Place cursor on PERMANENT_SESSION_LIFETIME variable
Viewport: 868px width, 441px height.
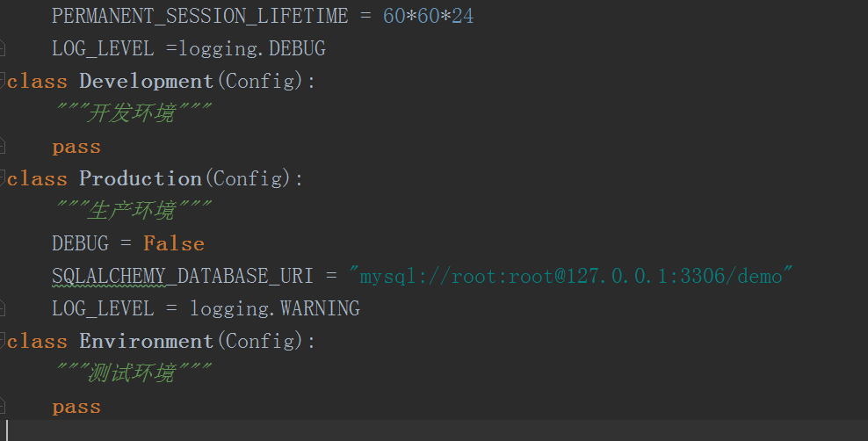(x=199, y=16)
